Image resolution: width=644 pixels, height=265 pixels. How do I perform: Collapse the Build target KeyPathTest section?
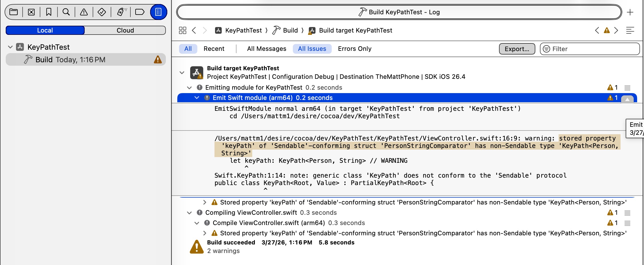(x=182, y=73)
